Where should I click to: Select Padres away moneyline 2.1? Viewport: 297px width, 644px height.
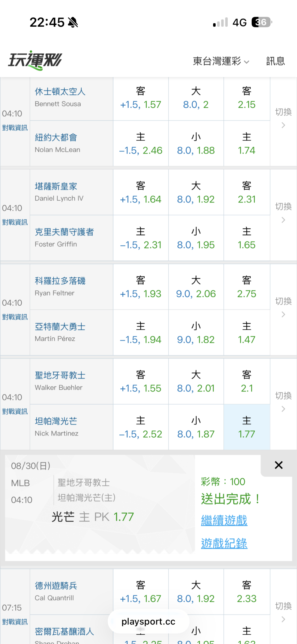247,382
